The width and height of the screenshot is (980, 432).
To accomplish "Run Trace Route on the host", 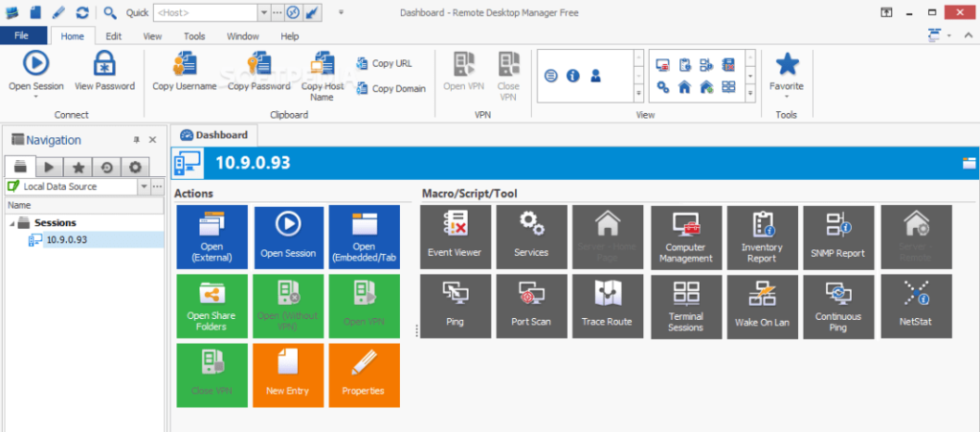I will tap(607, 306).
